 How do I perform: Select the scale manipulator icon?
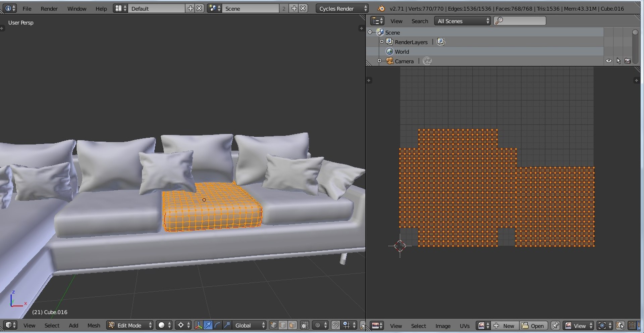227,325
